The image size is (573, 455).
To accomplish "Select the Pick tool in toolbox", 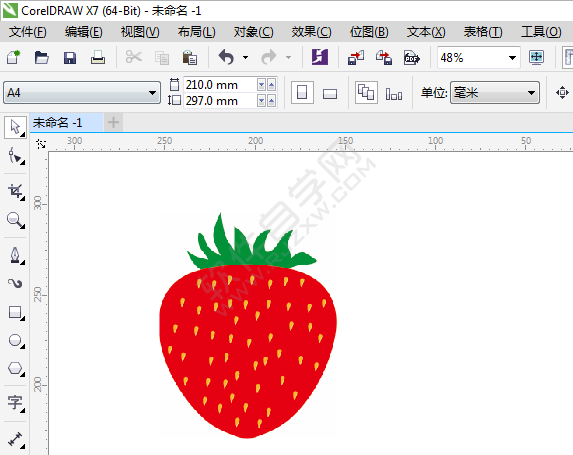I will [x=15, y=128].
